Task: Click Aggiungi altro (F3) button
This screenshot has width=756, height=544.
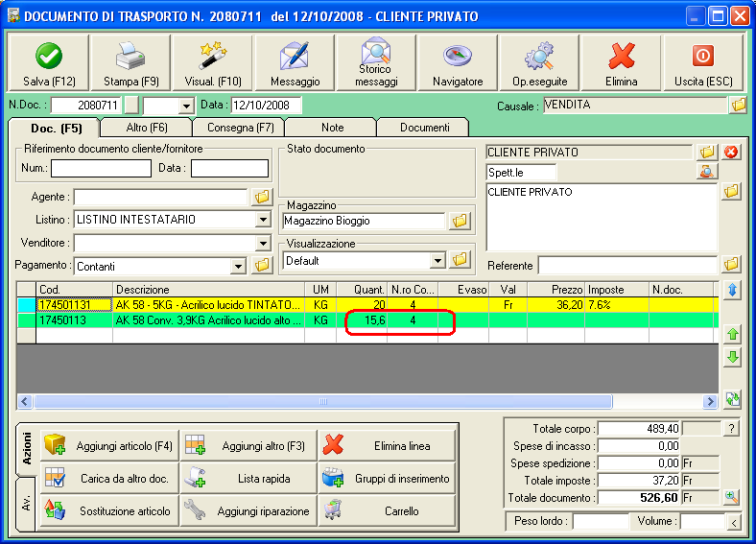Action: (x=248, y=445)
